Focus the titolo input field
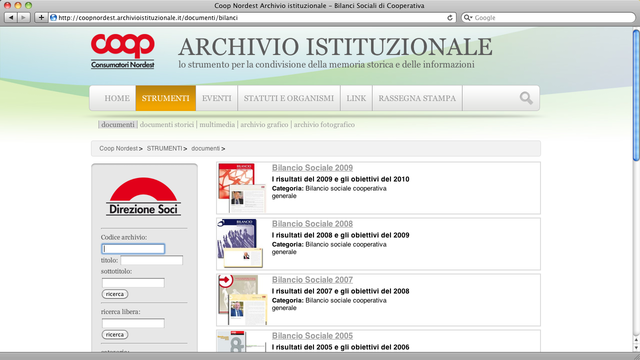This screenshot has width=640, height=360. coord(151,260)
